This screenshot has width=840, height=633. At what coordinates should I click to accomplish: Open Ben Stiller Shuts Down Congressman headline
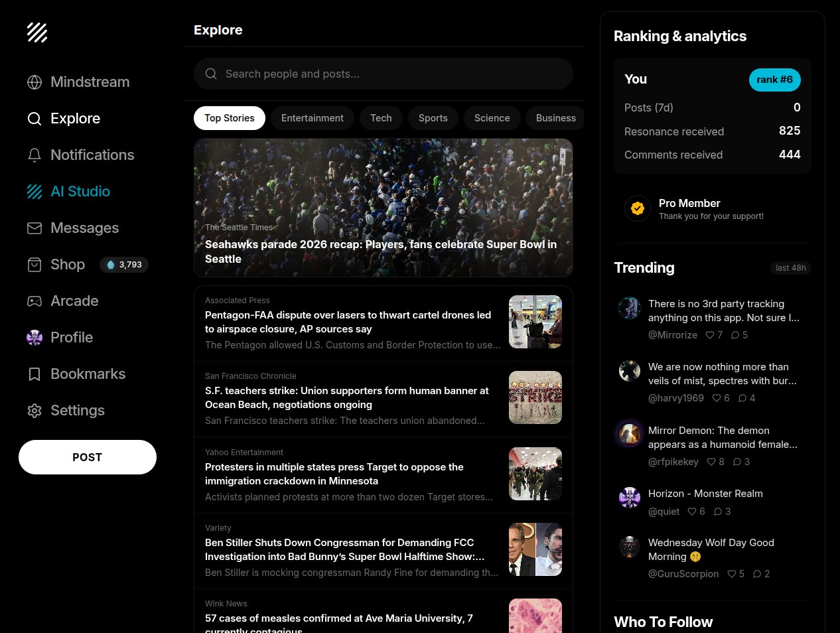click(x=345, y=549)
